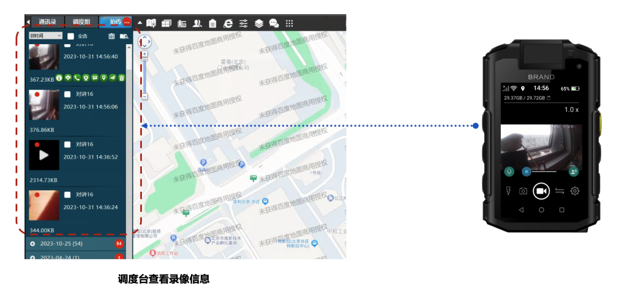Image resolution: width=644 pixels, height=292 pixels.
Task: Tick the 全选 select-all checkbox
Action: (x=70, y=36)
